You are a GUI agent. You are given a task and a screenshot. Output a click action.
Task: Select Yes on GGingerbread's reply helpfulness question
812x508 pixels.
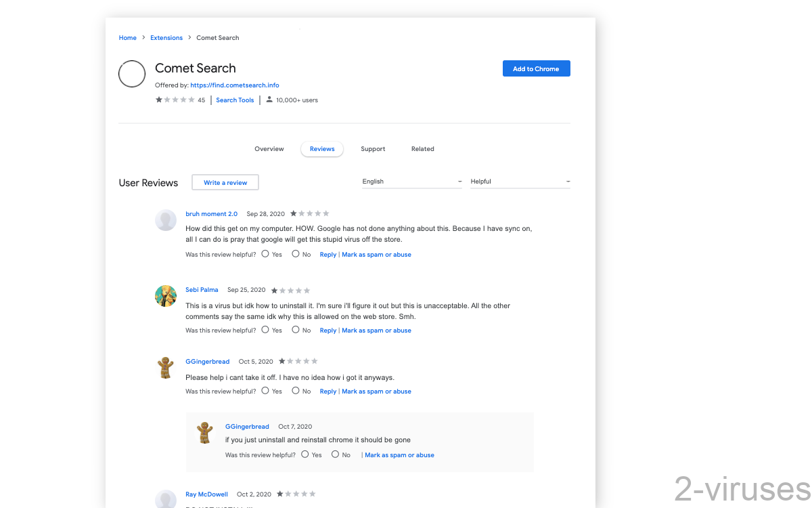point(304,454)
